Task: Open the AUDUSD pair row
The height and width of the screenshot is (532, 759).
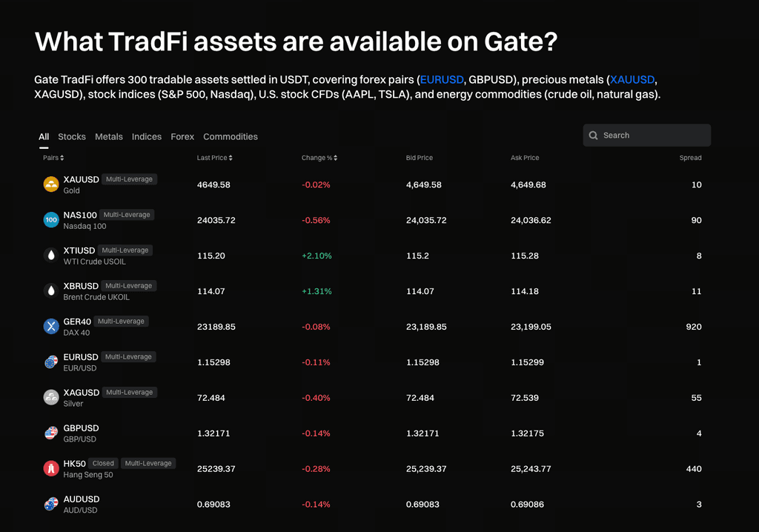Action: pos(82,504)
